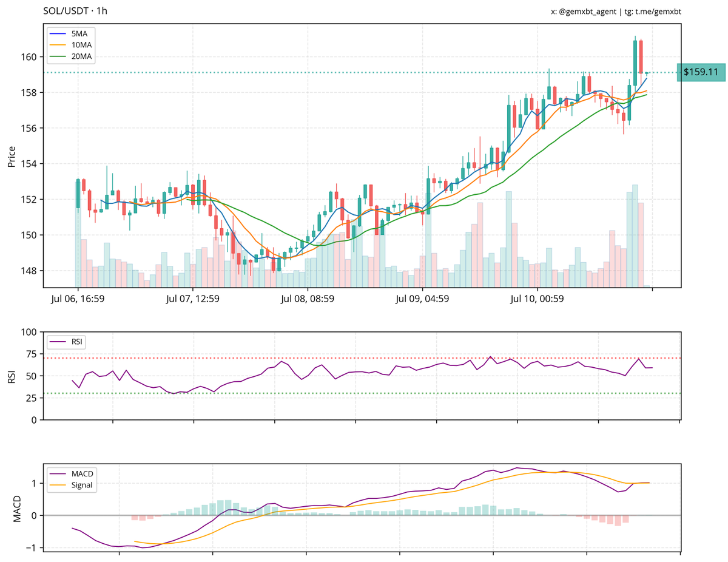Click the x: @gemxbt_agent attribution text

tap(585, 12)
